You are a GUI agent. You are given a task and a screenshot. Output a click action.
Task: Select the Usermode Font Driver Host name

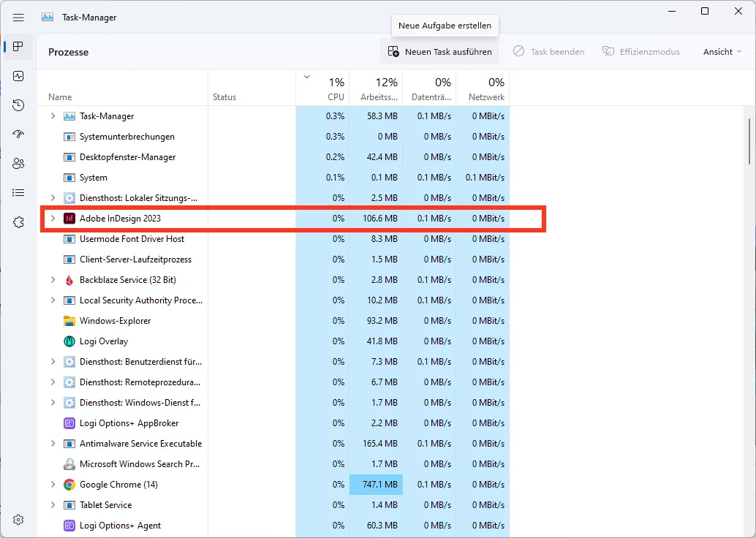(132, 238)
